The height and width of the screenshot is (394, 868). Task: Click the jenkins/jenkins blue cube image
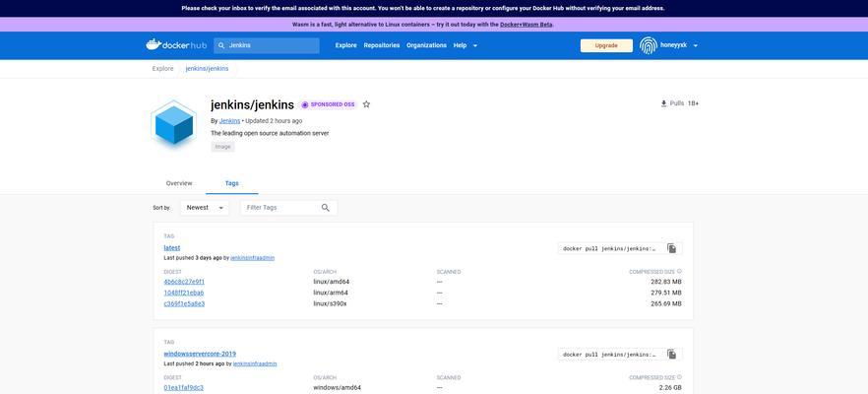[174, 126]
